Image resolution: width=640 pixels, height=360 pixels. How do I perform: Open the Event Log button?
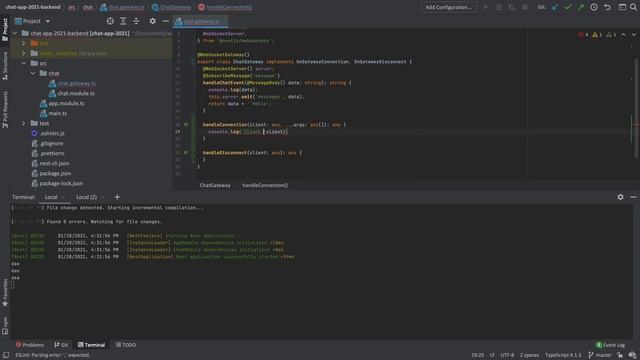pyautogui.click(x=610, y=345)
